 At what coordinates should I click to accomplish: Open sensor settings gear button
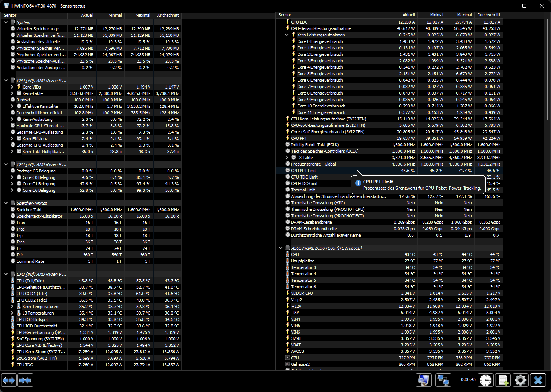(x=520, y=380)
